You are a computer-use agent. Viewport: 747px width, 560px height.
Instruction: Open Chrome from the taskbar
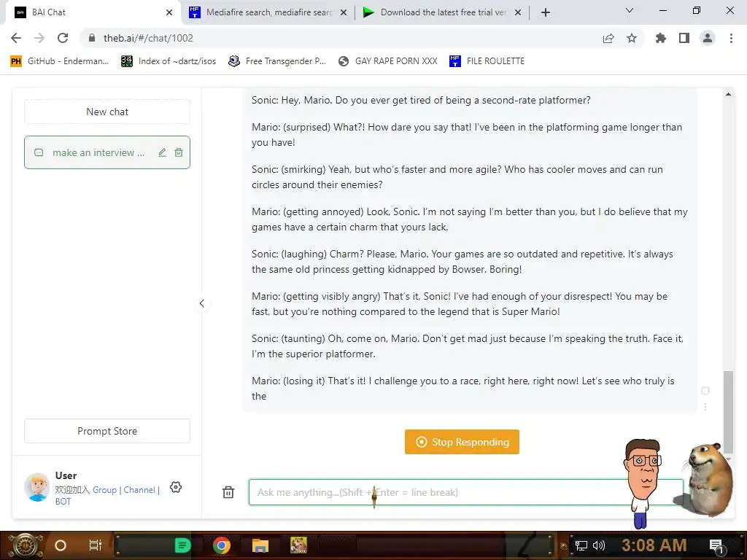coord(222,545)
